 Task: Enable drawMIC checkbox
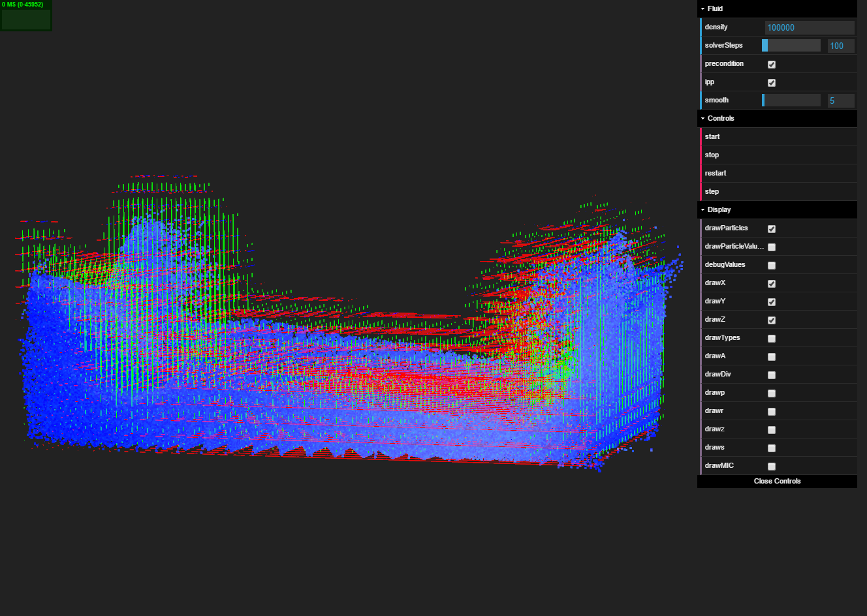point(772,466)
